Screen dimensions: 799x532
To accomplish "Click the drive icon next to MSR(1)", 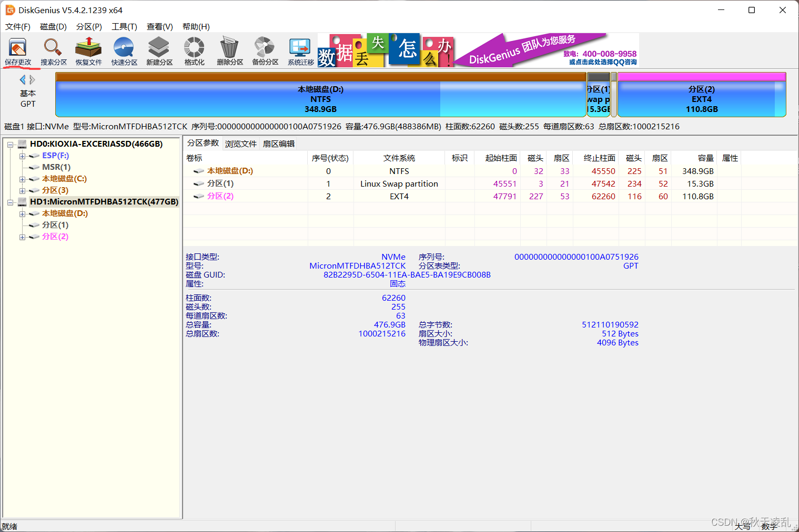I will click(35, 167).
